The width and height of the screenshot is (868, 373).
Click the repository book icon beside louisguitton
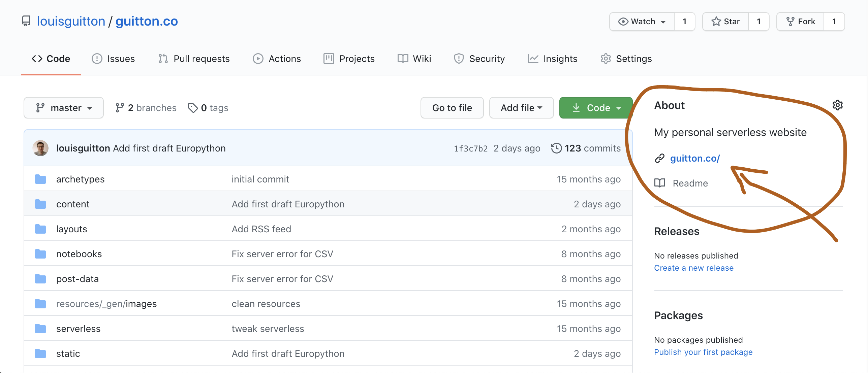pos(26,21)
